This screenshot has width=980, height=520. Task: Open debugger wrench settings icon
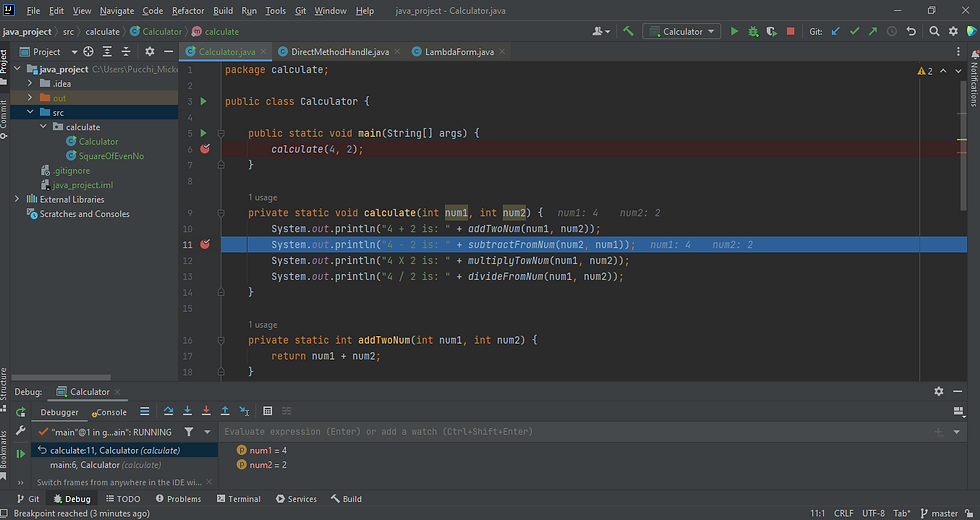coord(21,431)
